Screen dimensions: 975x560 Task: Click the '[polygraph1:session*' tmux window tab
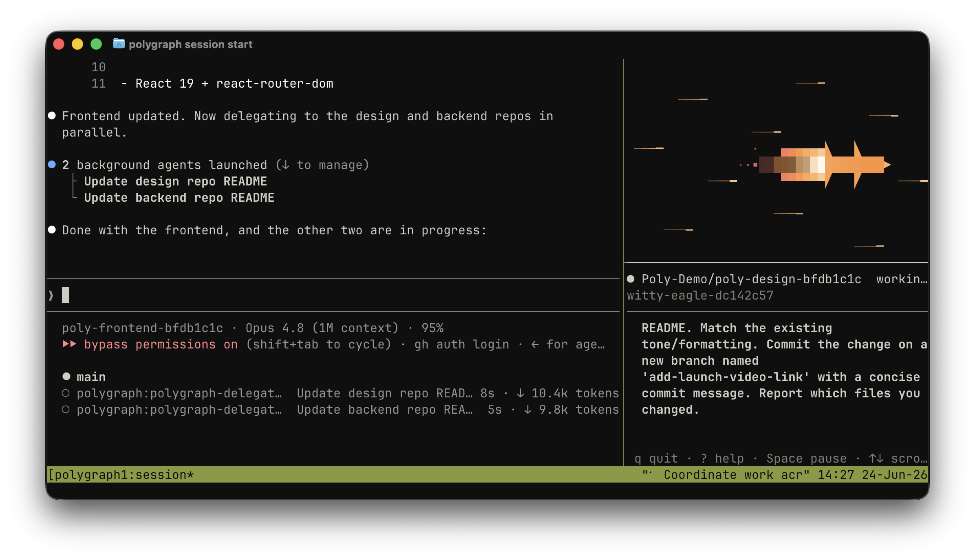pos(121,475)
